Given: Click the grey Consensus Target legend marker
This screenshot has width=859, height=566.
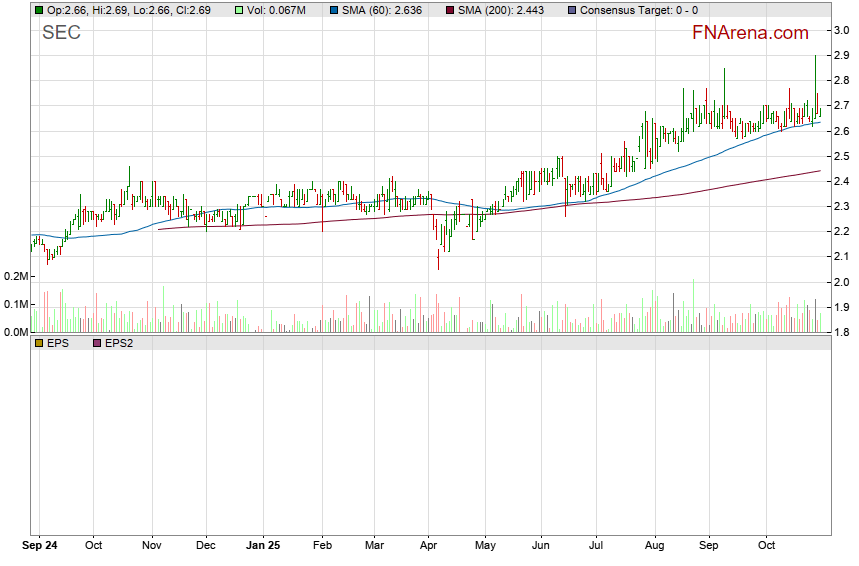Looking at the screenshot, I should [571, 9].
